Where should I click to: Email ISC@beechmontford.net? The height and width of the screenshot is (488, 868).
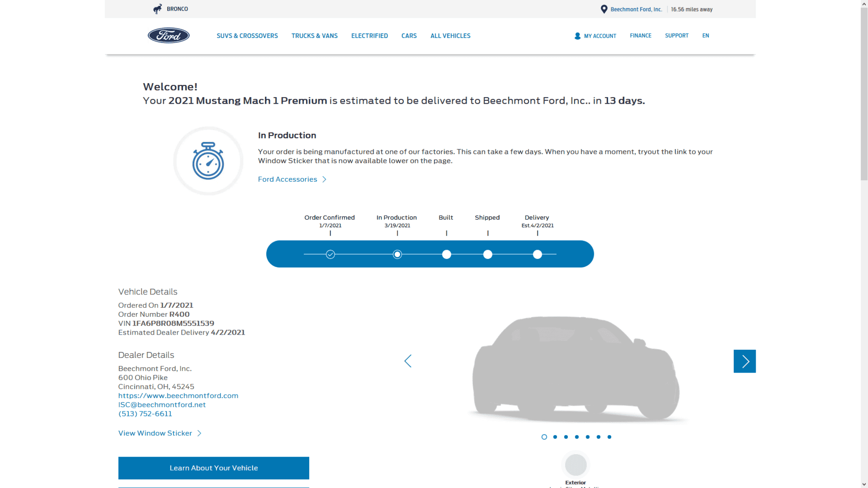coord(162,404)
